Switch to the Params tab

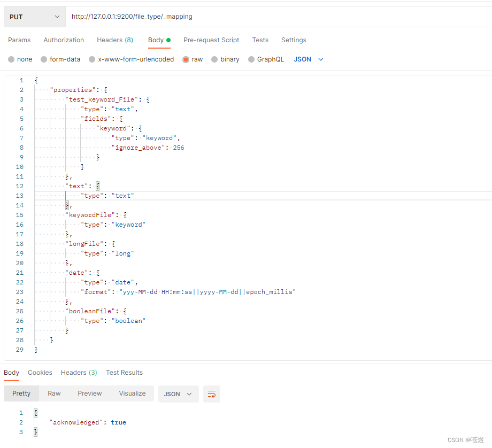click(19, 40)
